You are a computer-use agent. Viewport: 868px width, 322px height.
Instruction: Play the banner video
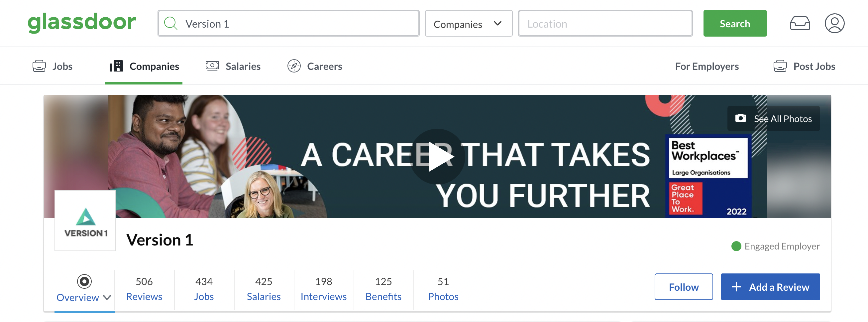tap(437, 156)
